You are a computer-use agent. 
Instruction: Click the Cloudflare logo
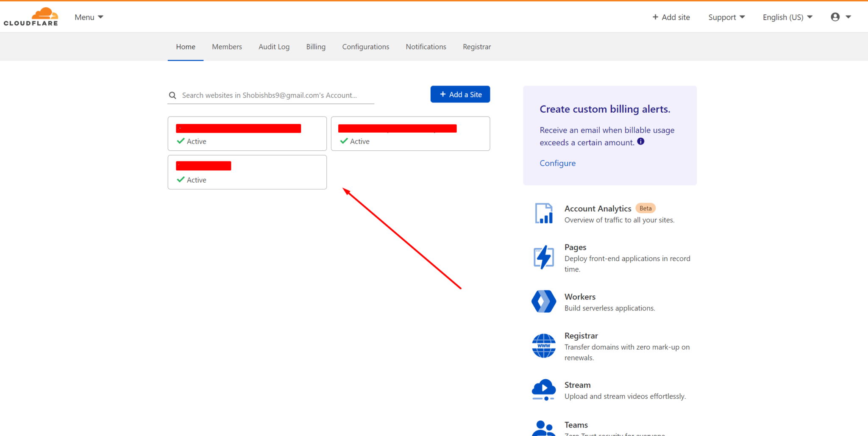(31, 16)
